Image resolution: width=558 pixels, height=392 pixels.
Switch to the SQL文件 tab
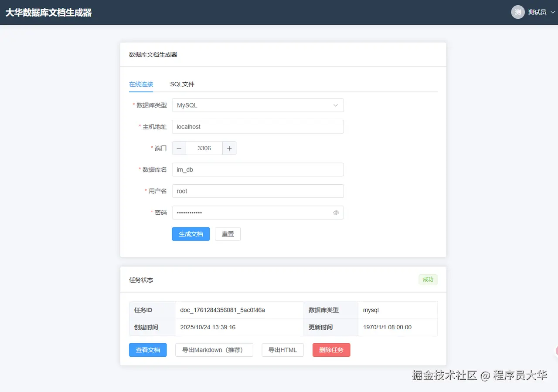click(x=182, y=84)
